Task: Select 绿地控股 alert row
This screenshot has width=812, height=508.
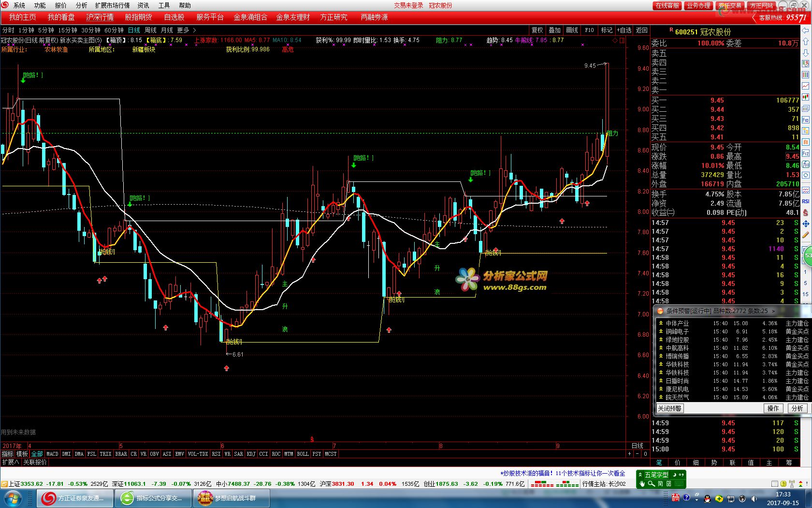Action: [733, 340]
